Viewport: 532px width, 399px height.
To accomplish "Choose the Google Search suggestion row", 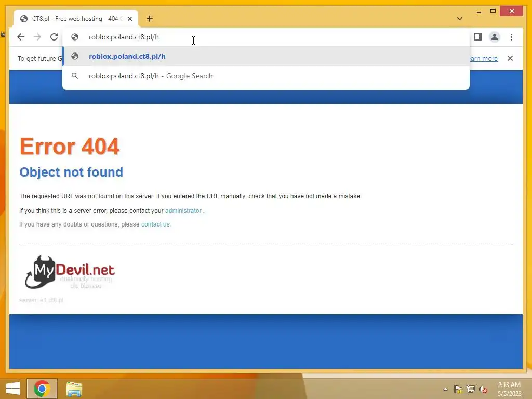I will pyautogui.click(x=266, y=76).
